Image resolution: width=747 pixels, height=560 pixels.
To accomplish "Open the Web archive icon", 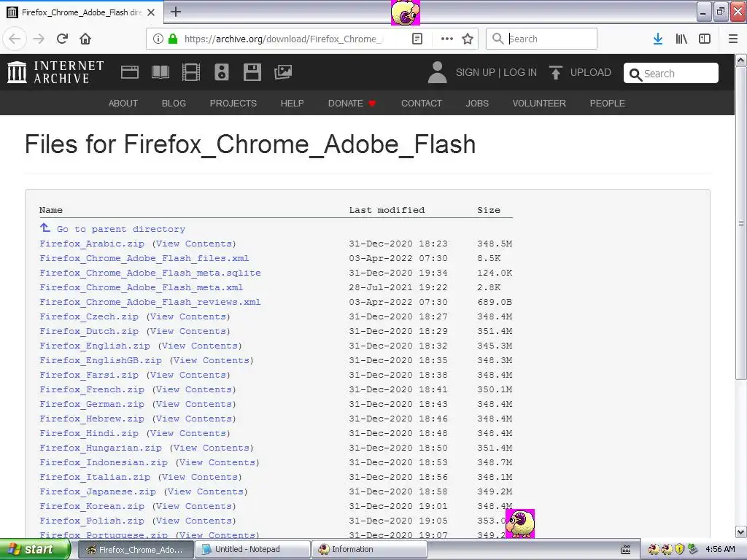I will 130,72.
